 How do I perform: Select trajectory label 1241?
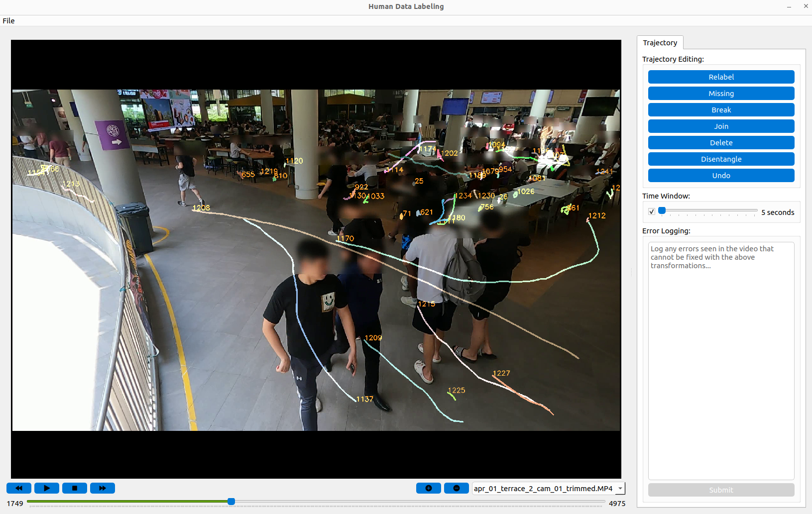604,172
